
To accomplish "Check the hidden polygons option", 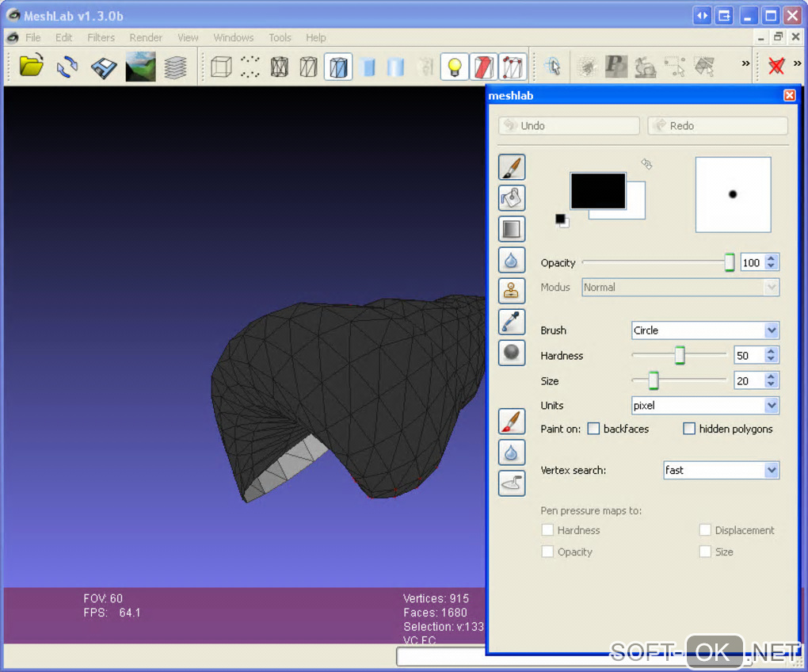I will click(x=689, y=429).
